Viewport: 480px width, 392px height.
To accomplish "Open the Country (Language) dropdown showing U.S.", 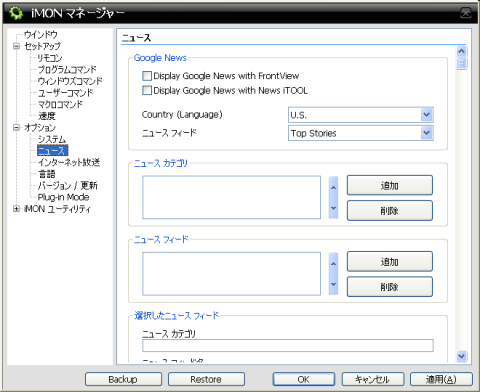I will (361, 115).
